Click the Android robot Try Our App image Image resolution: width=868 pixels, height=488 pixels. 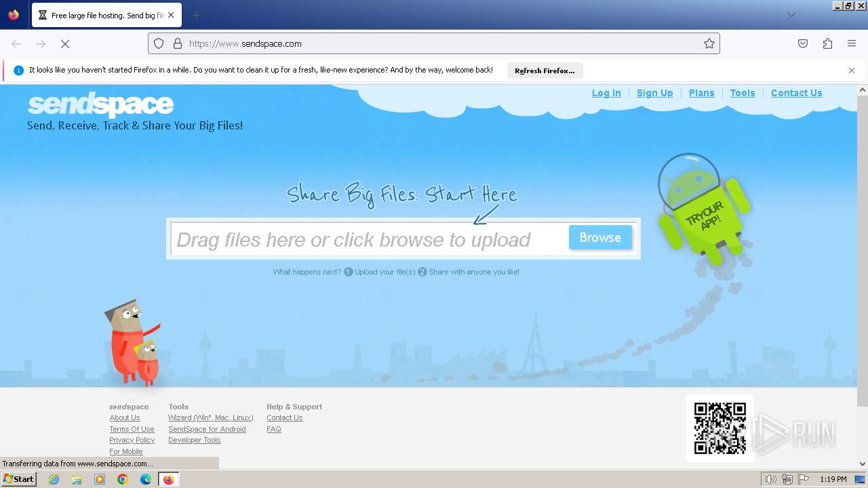coord(704,209)
